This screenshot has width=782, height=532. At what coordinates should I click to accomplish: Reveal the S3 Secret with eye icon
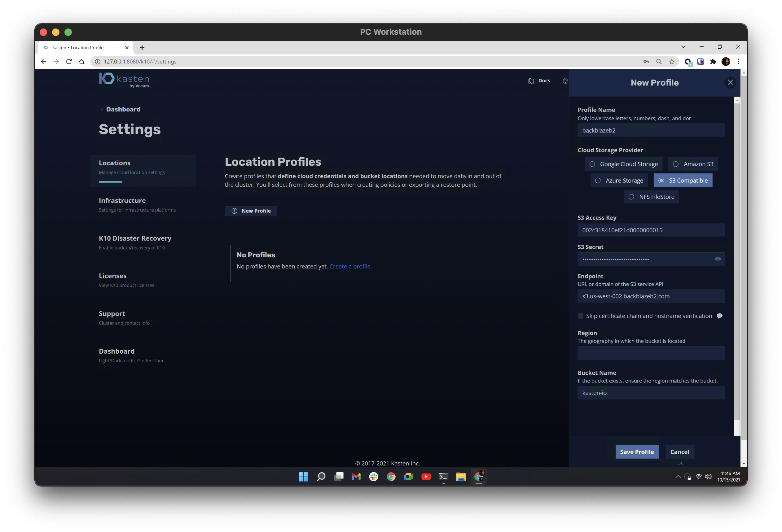click(x=718, y=259)
